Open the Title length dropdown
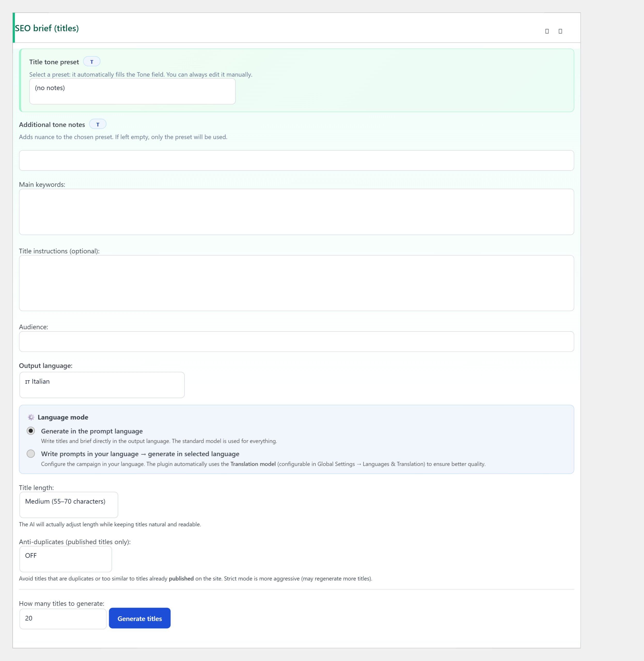 click(69, 505)
